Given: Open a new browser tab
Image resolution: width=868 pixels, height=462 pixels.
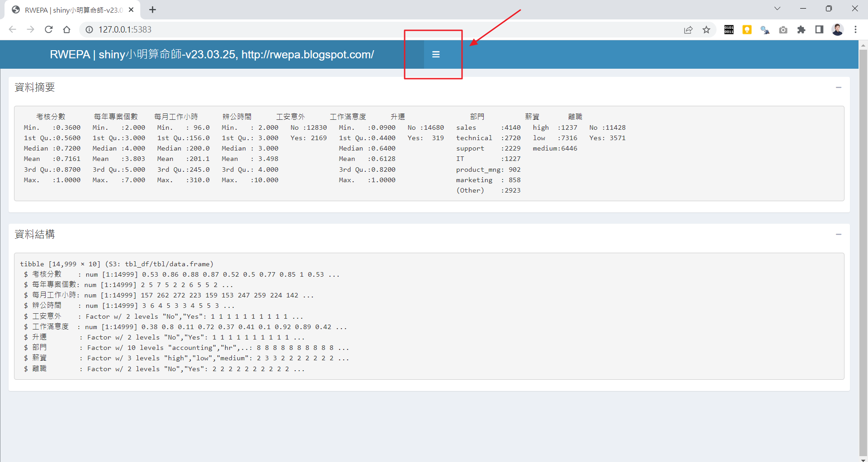Looking at the screenshot, I should (153, 10).
